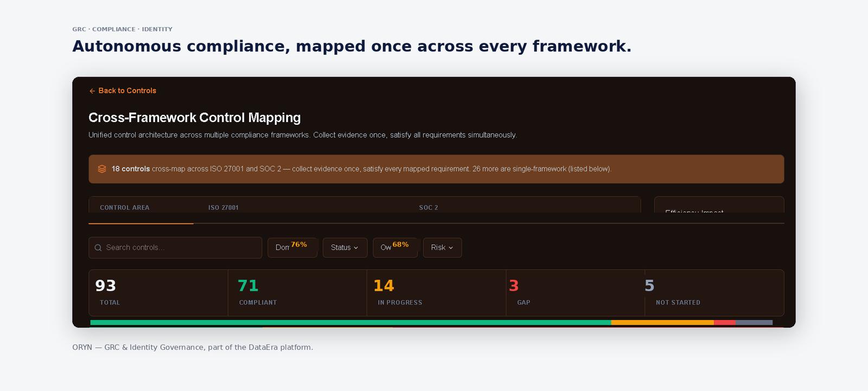Open the Status filter dropdown
The height and width of the screenshot is (391, 868).
point(345,247)
